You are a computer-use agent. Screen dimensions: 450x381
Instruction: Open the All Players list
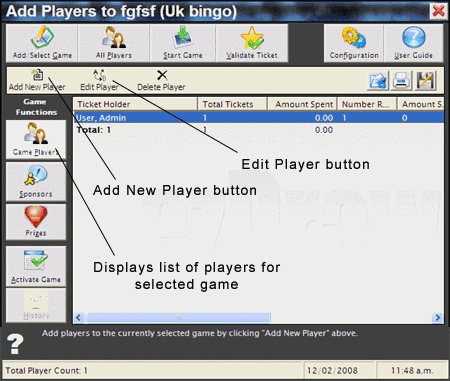(114, 43)
